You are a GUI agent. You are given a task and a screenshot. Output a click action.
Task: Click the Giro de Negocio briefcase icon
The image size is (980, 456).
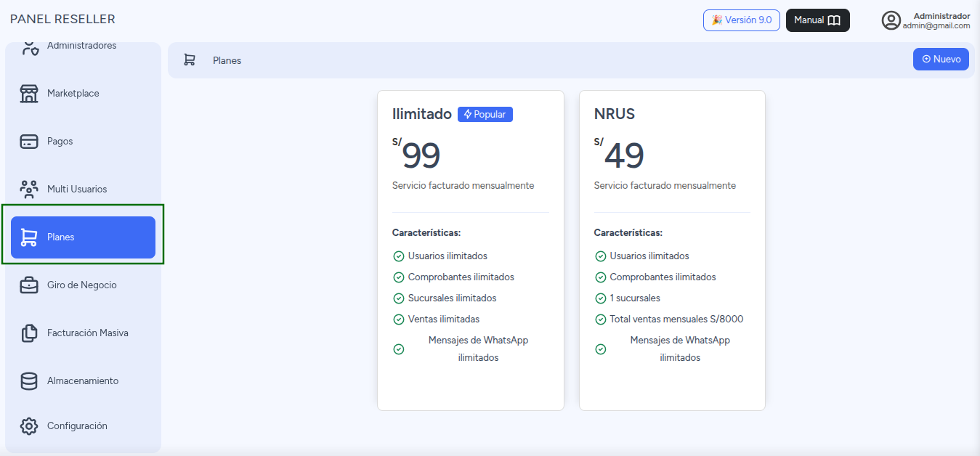29,285
